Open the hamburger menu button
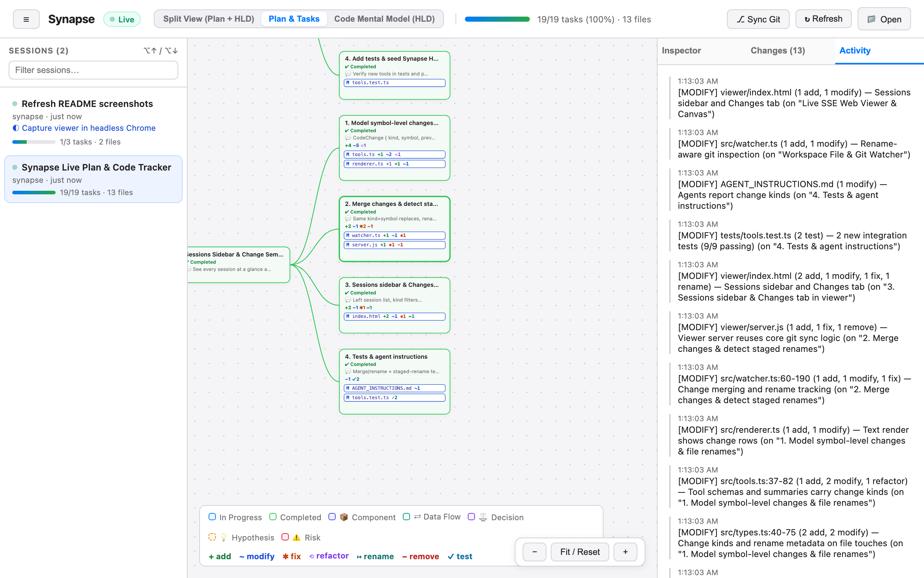This screenshot has width=924, height=578. tap(26, 19)
